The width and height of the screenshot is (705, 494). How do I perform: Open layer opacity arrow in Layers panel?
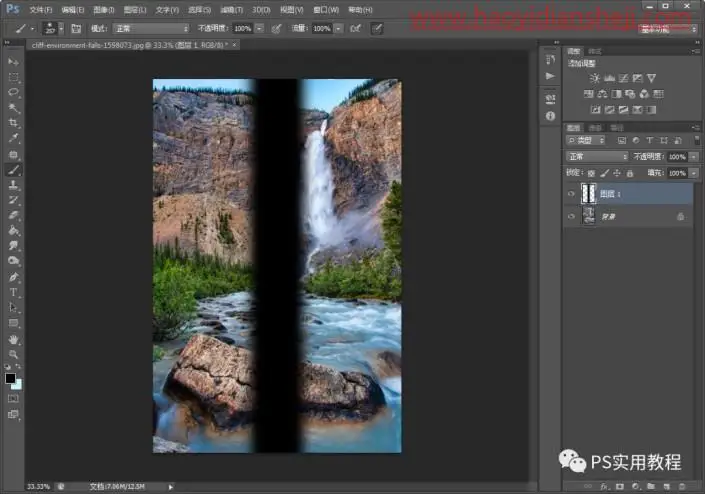694,156
